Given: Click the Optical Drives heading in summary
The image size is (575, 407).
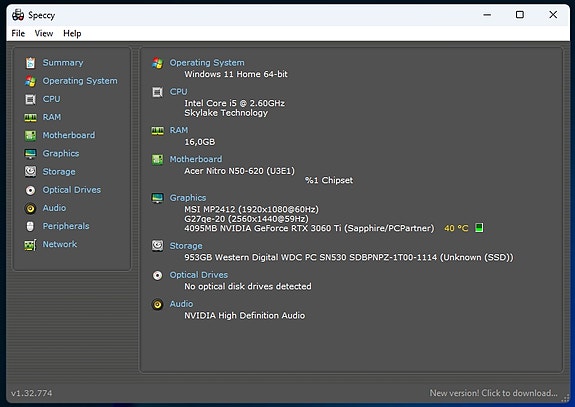Looking at the screenshot, I should coord(198,275).
